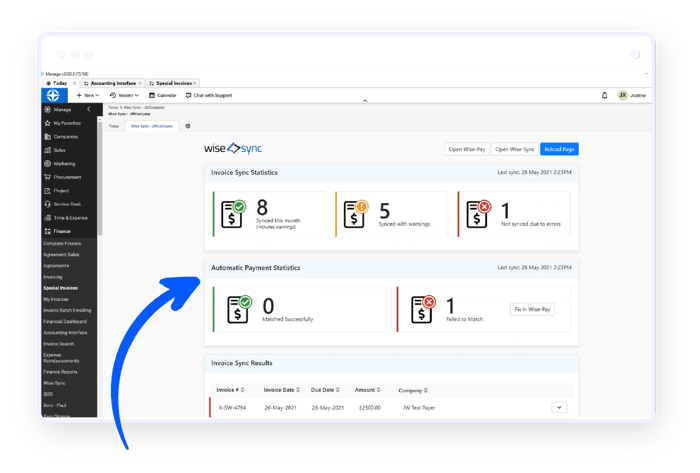Switch to the Special Invoices tab
700x473 pixels.
(171, 83)
